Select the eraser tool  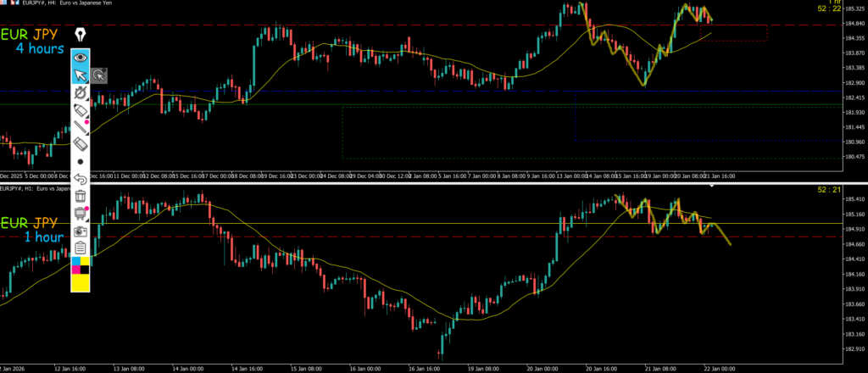click(x=81, y=144)
